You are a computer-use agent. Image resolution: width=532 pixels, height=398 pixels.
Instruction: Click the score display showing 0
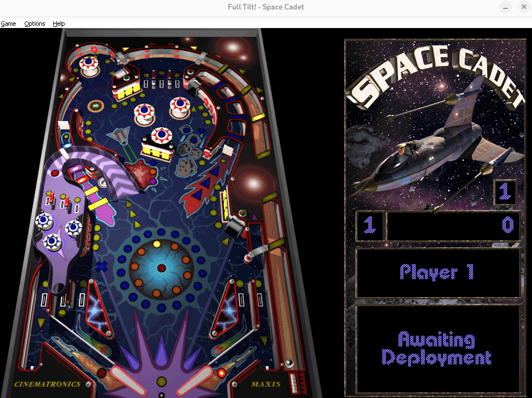coord(453,225)
